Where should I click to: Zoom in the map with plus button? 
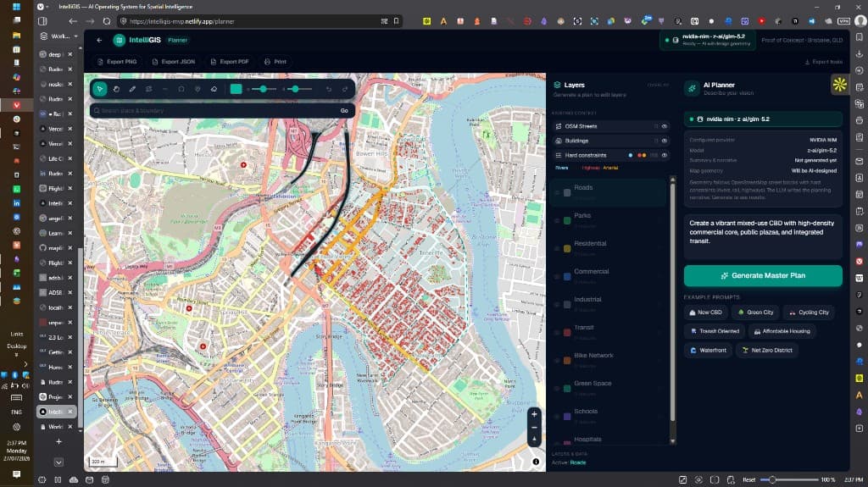534,414
